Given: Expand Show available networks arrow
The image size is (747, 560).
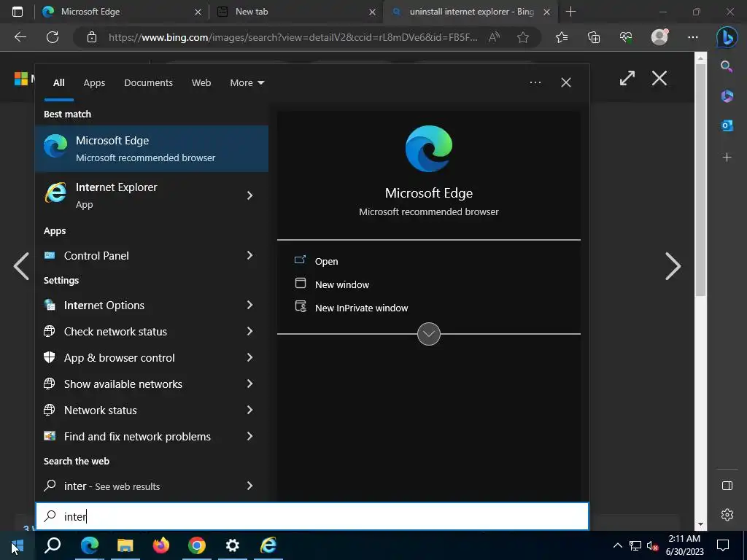Looking at the screenshot, I should 249,384.
